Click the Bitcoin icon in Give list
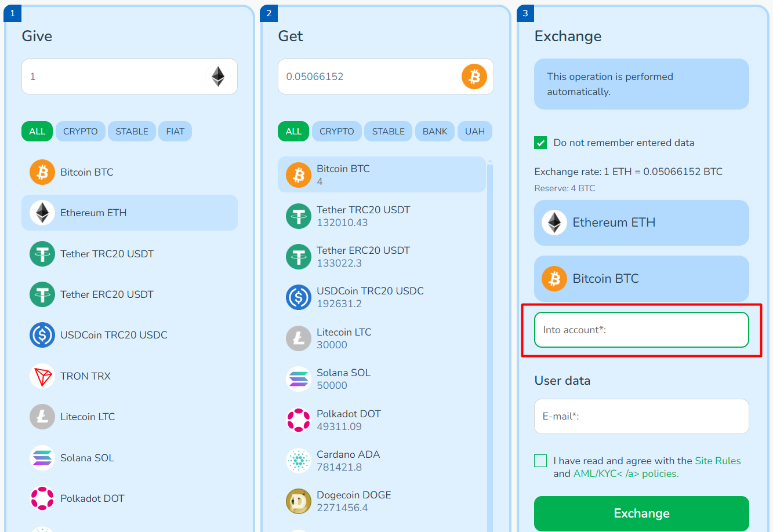Viewport: 773px width, 532px height. coord(42,172)
